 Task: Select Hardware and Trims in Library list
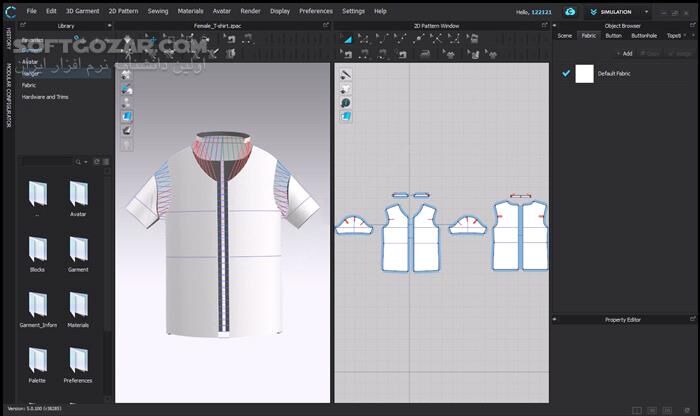point(45,97)
